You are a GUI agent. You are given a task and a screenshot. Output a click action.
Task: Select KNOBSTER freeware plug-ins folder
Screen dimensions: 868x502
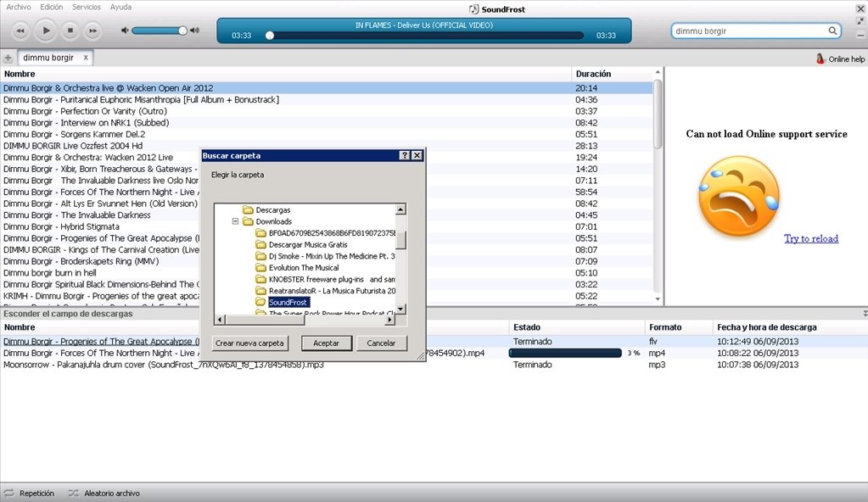pyautogui.click(x=332, y=279)
